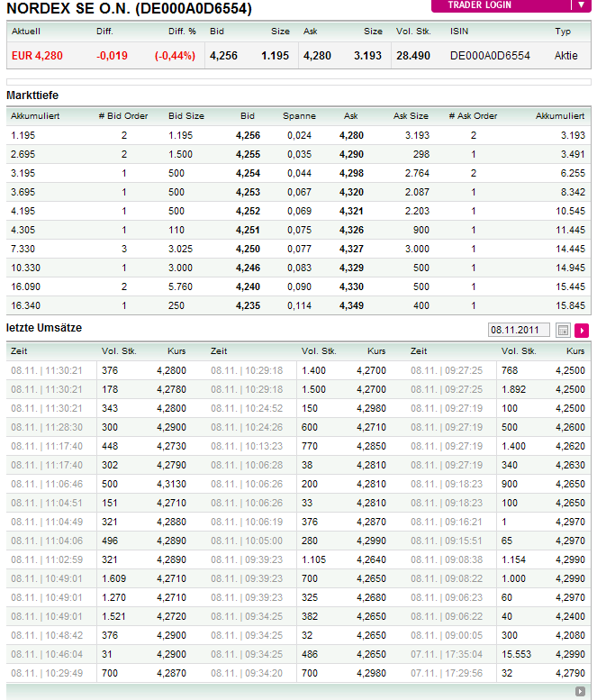Screen dimensions: 597x700
Task: Click the Spanne column header
Action: (299, 116)
